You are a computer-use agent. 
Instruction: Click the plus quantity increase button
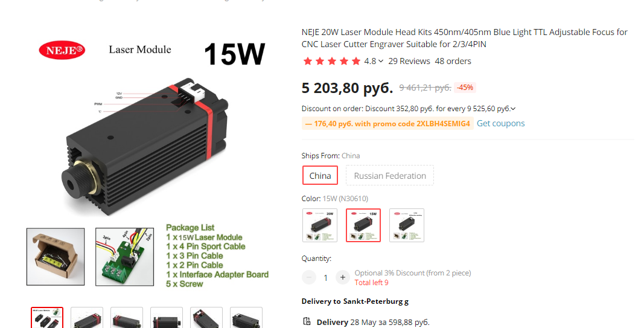tap(343, 277)
